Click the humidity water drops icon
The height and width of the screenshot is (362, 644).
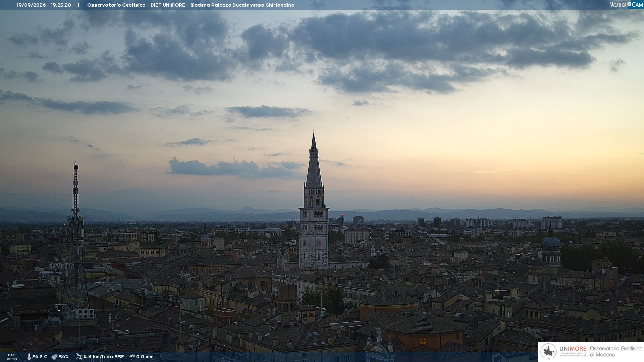pos(54,357)
